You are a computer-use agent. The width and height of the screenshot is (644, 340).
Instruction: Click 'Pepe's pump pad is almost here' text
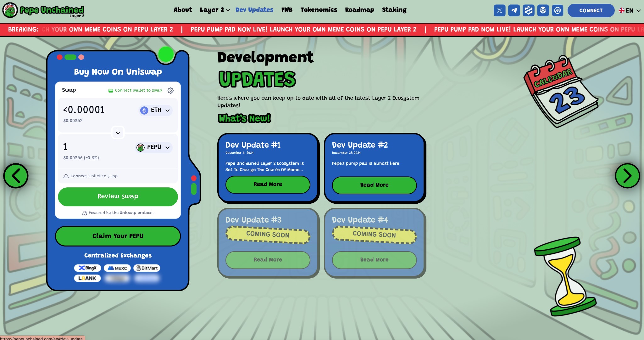[x=365, y=163]
